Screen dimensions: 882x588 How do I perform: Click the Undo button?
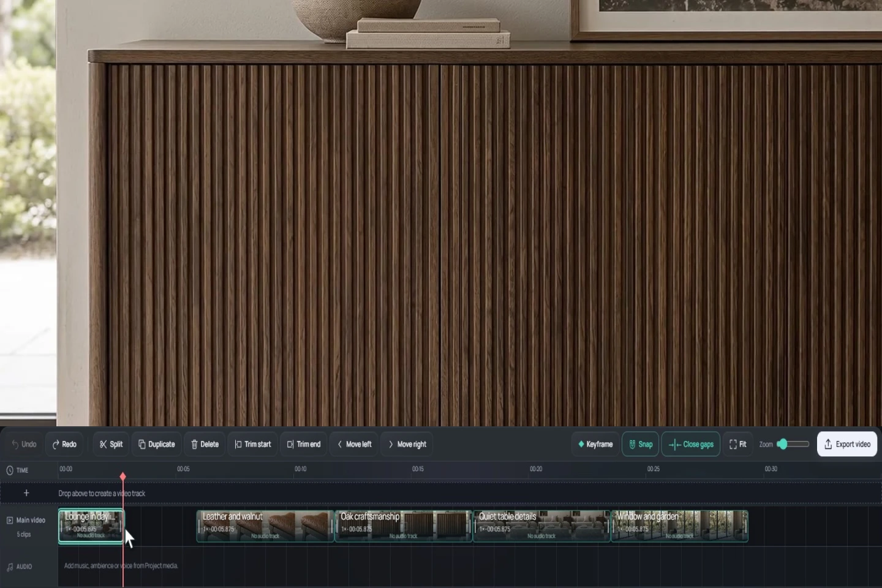(24, 444)
